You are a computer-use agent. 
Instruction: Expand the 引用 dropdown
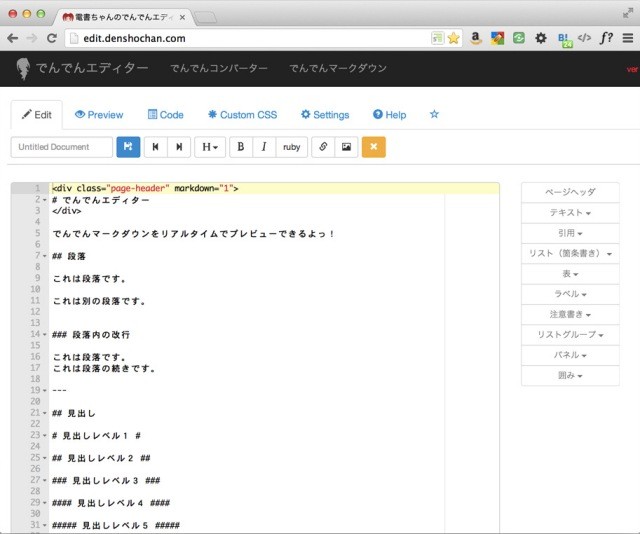pyautogui.click(x=570, y=233)
